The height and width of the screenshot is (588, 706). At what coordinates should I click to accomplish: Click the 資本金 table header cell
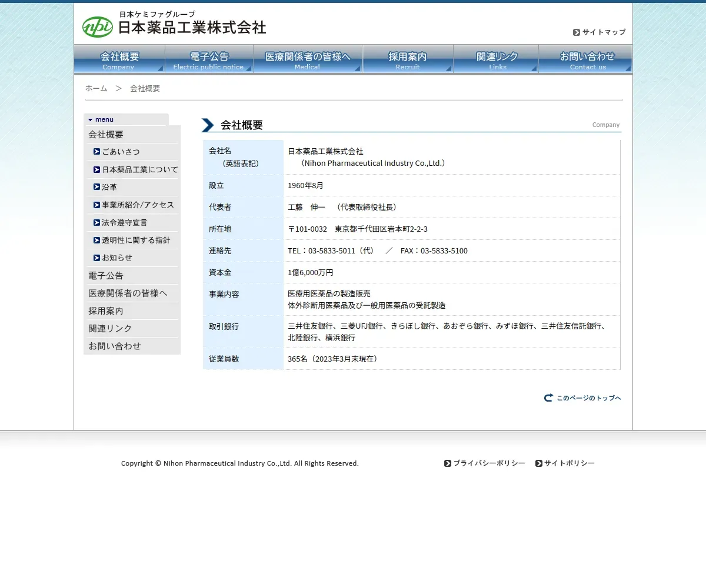pos(243,272)
